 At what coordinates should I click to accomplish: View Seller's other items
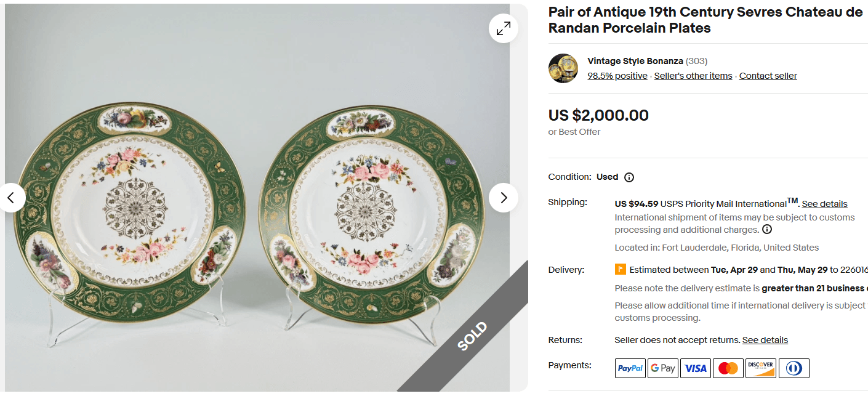(x=693, y=75)
